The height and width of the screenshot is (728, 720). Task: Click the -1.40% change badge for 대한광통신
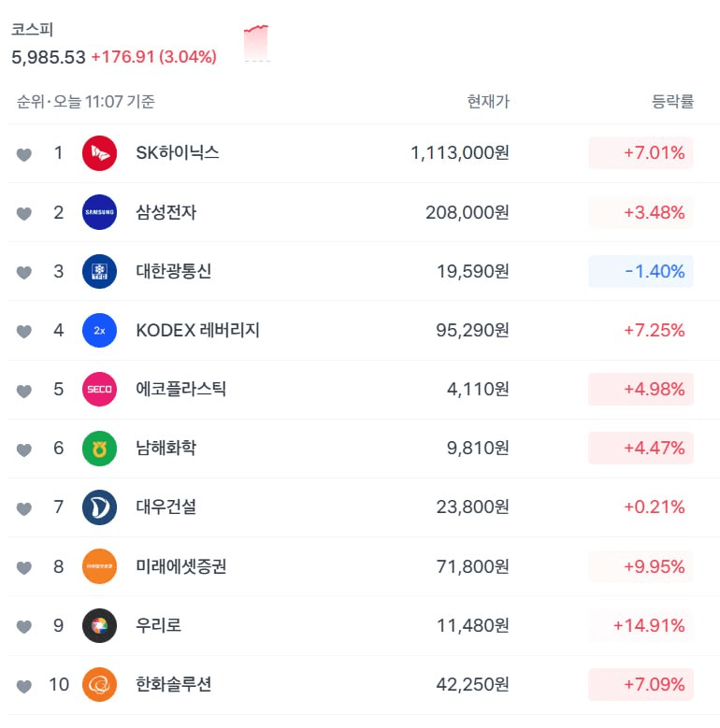coord(641,271)
